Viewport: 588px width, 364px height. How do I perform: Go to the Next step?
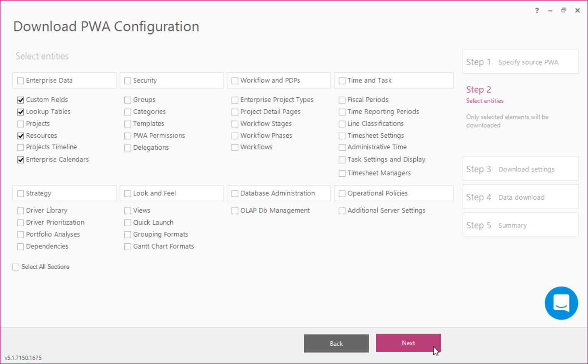408,343
